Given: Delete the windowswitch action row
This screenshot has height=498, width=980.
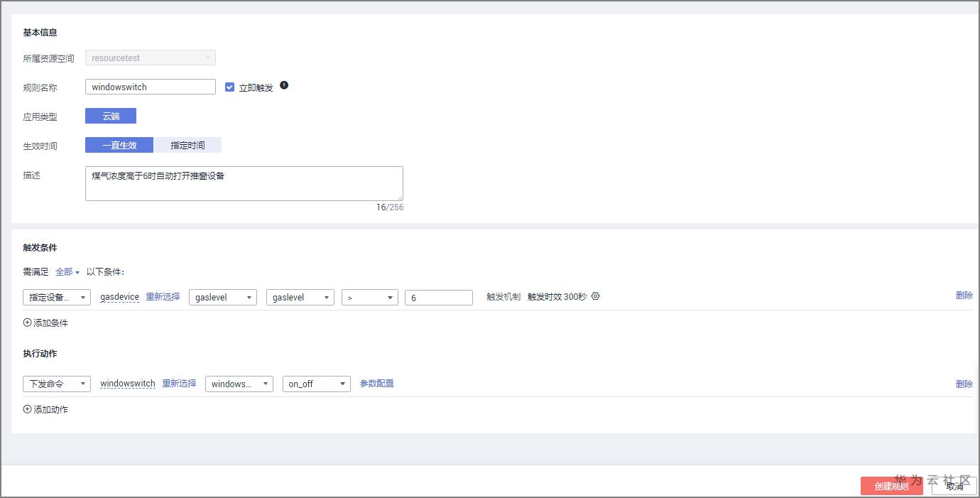Looking at the screenshot, I should (964, 384).
